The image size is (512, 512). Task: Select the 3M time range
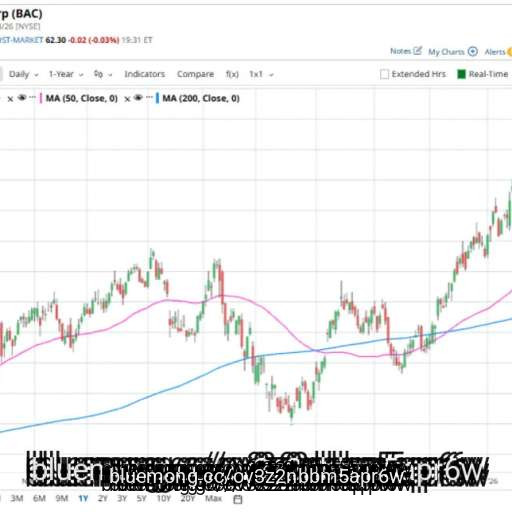tap(17, 498)
